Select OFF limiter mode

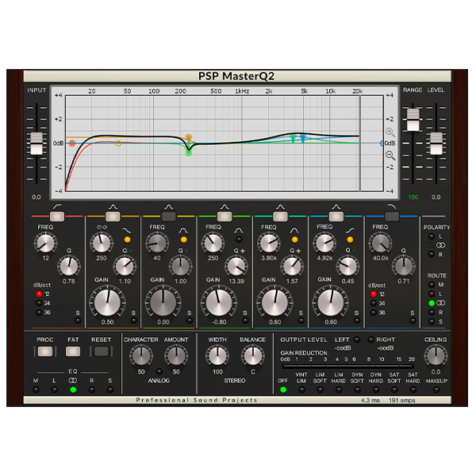[x=283, y=390]
